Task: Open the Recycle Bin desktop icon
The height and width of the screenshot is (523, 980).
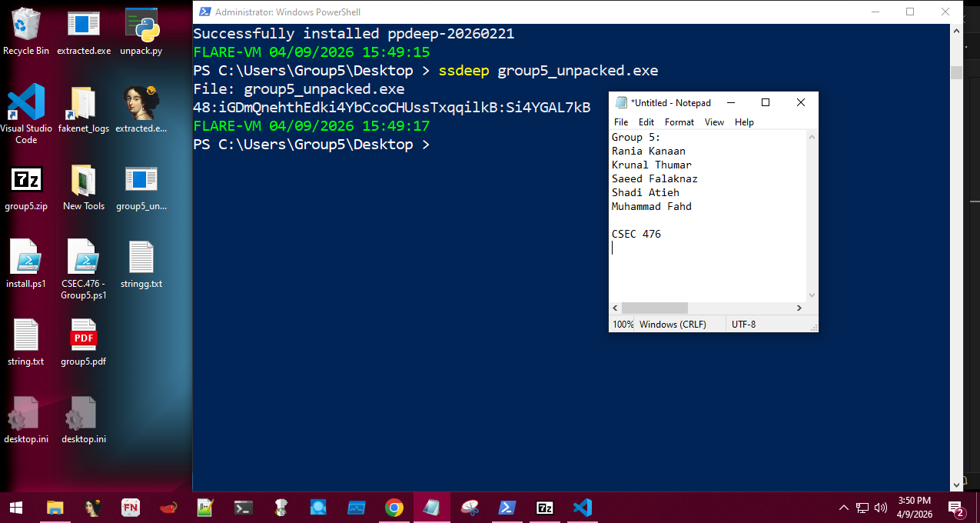Action: pos(26,31)
